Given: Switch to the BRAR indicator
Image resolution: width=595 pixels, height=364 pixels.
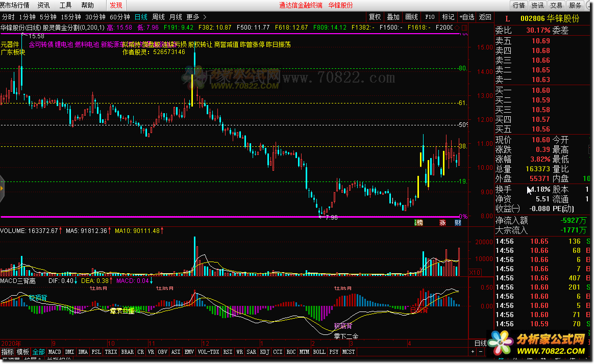Looking at the screenshot, I should pyautogui.click(x=127, y=352).
